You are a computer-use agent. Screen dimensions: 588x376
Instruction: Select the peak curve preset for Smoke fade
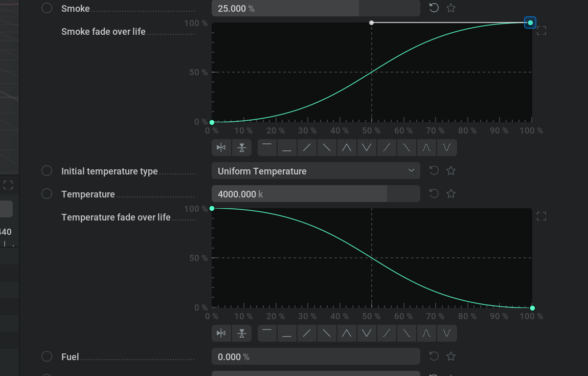[347, 147]
